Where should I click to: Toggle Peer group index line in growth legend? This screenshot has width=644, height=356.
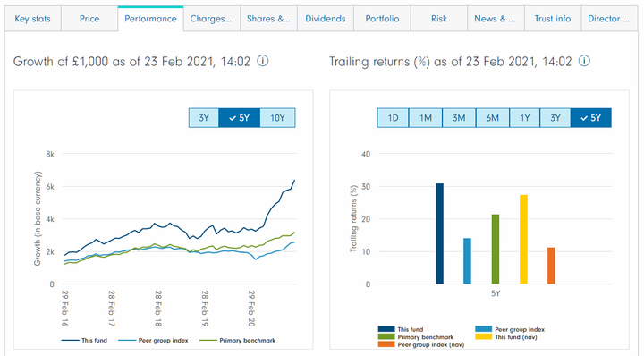[153, 341]
